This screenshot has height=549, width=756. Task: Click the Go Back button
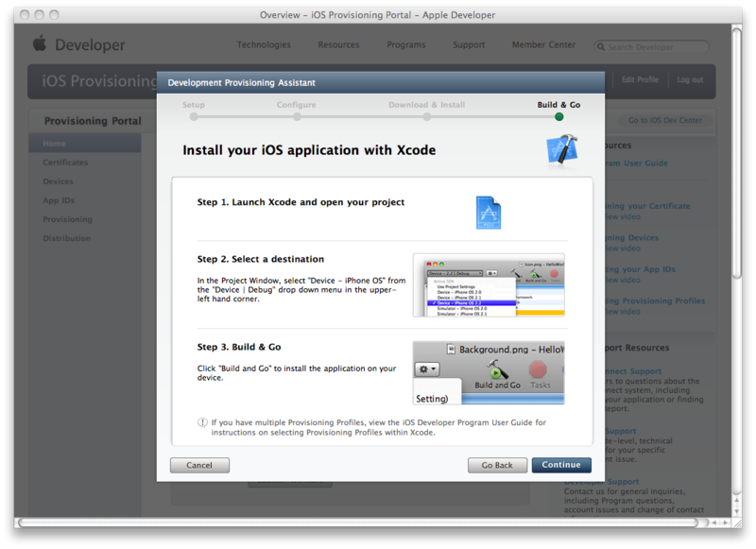497,465
